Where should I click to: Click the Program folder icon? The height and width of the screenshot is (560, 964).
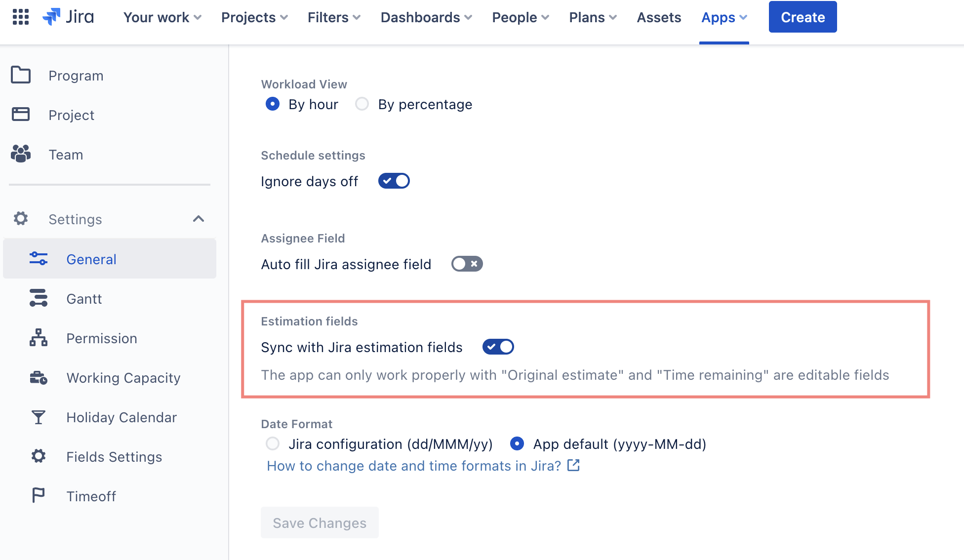click(21, 75)
